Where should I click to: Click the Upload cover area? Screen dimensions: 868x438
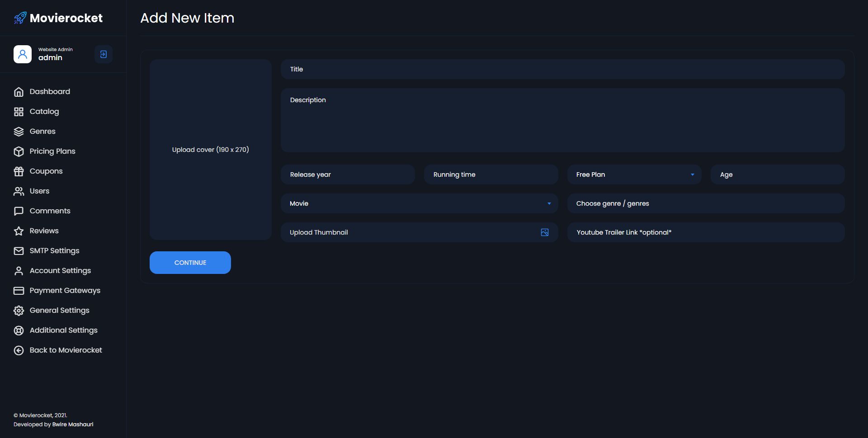pyautogui.click(x=210, y=150)
